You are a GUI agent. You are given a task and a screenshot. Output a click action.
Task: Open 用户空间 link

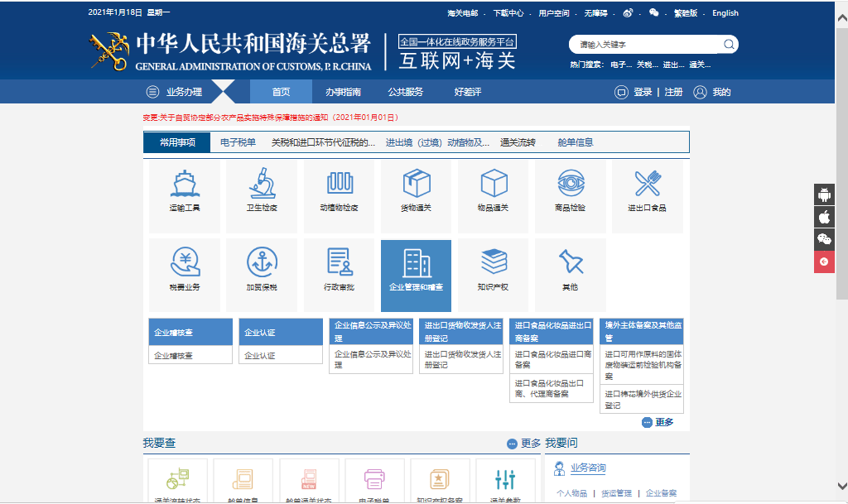(554, 13)
